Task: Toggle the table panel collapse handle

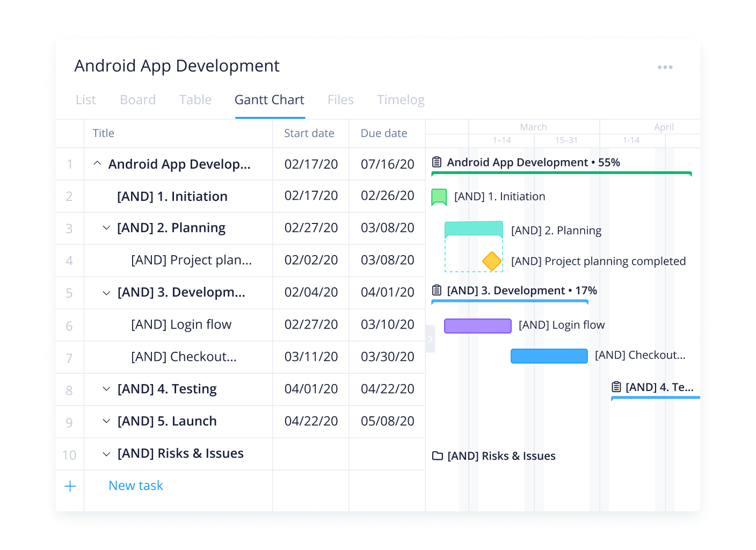Action: click(x=430, y=339)
